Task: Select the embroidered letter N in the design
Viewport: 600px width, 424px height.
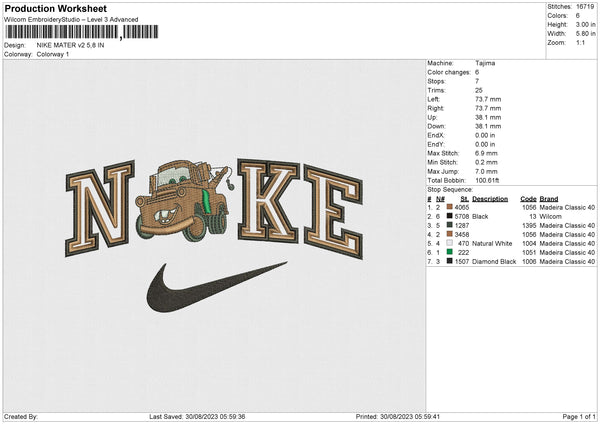Action: 100,207
